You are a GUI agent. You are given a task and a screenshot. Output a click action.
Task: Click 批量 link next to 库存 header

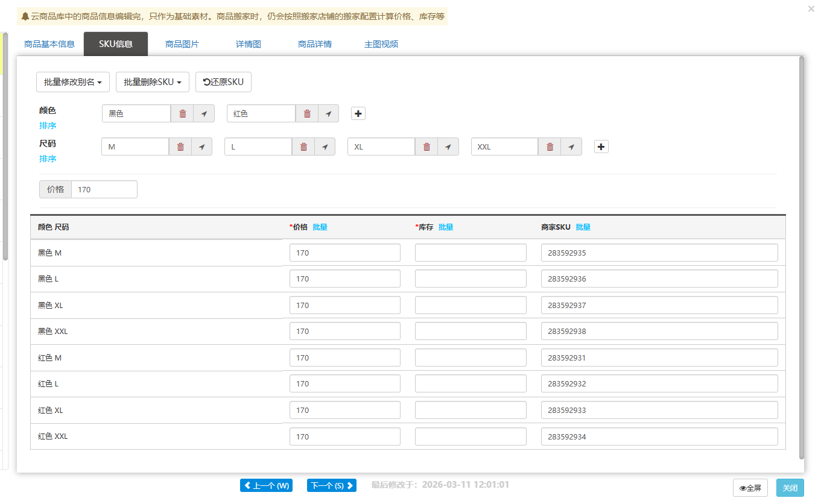click(x=446, y=227)
